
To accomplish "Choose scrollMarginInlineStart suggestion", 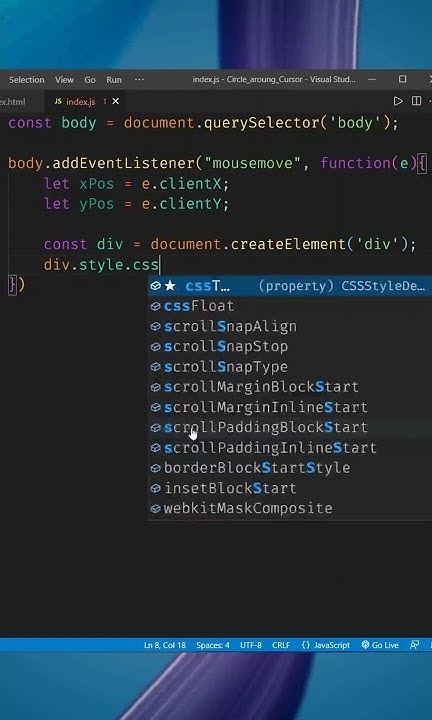I will pos(290,407).
